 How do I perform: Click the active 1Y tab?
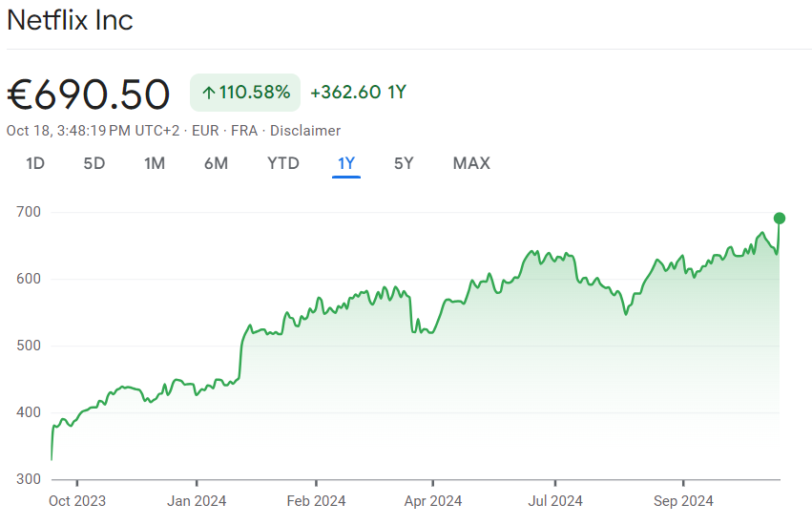click(x=346, y=163)
